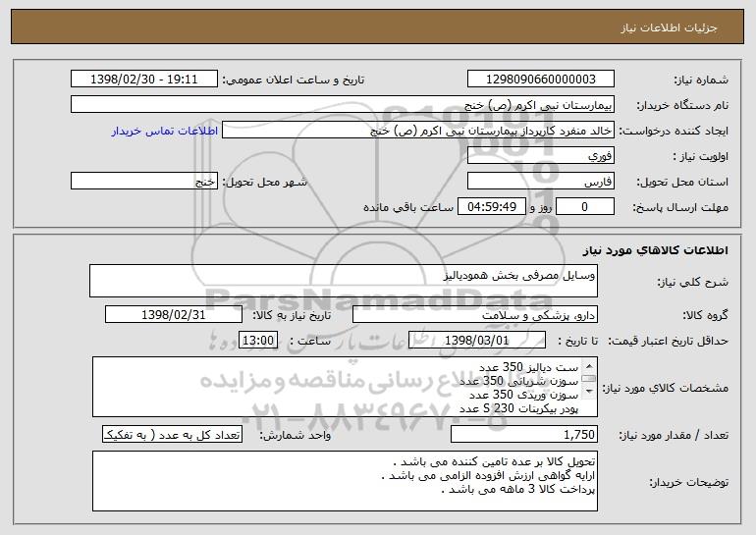Image resolution: width=756 pixels, height=535 pixels.
Task: Select the line ست دیالیز 350 عدد
Action: (528, 367)
